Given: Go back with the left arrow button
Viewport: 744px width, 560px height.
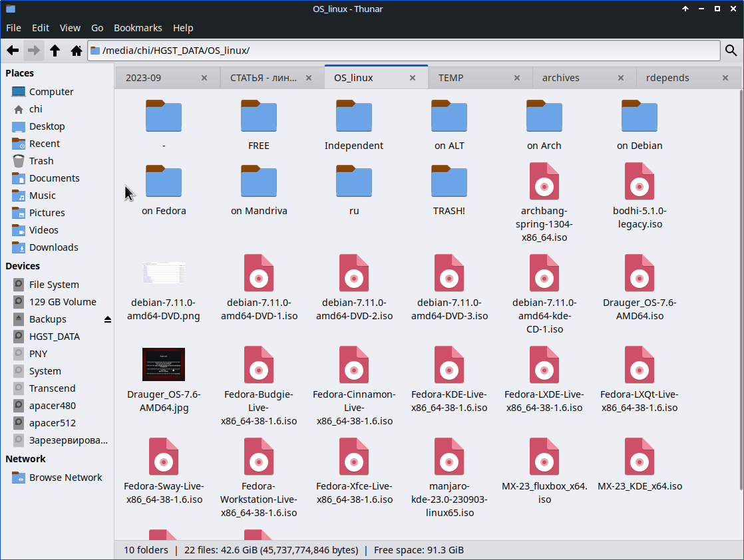Looking at the screenshot, I should pyautogui.click(x=13, y=51).
